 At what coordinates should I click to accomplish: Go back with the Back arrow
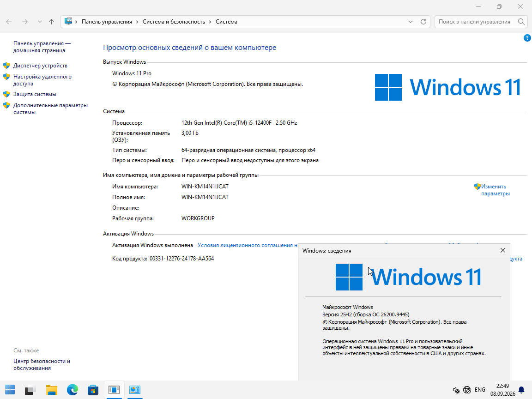coord(9,22)
